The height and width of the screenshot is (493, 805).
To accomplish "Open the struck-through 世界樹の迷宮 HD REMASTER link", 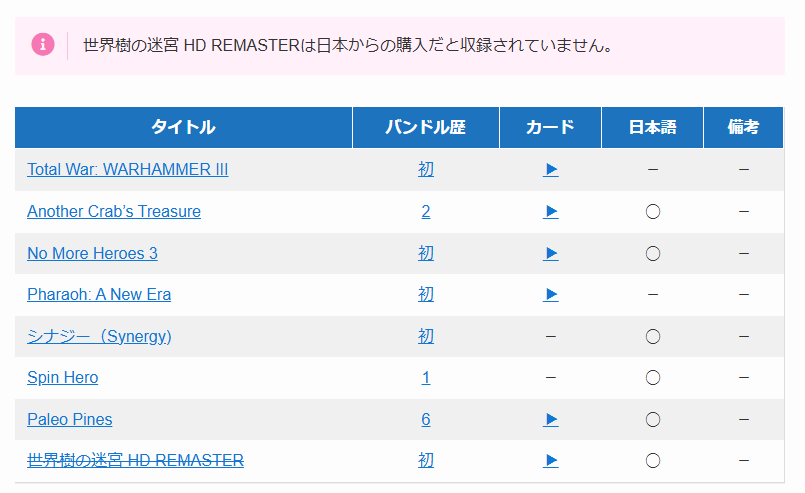I will [x=135, y=461].
